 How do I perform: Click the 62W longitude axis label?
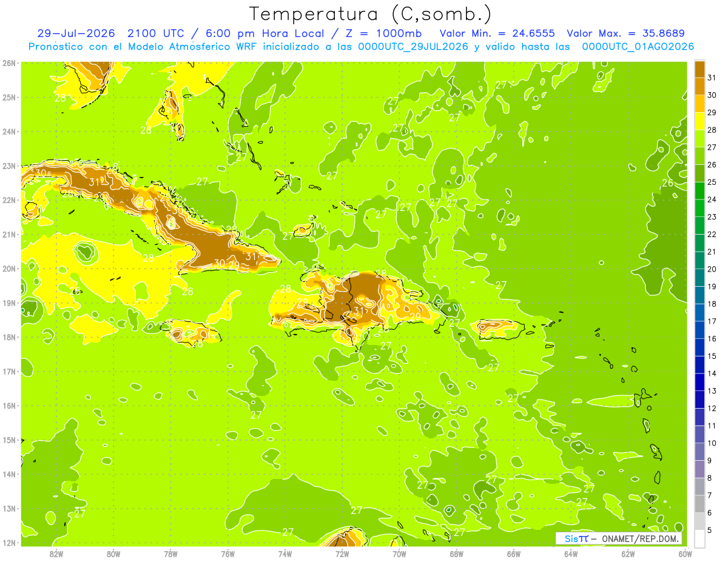pyautogui.click(x=628, y=554)
